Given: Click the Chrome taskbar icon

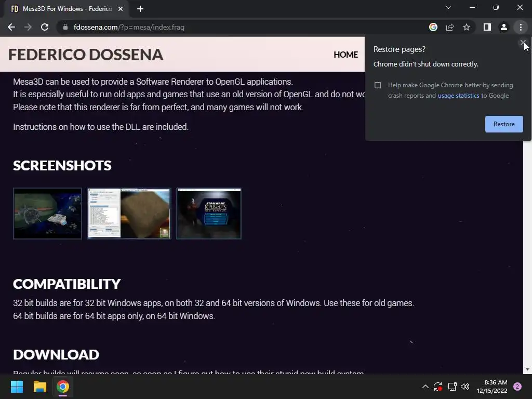Looking at the screenshot, I should 63,387.
